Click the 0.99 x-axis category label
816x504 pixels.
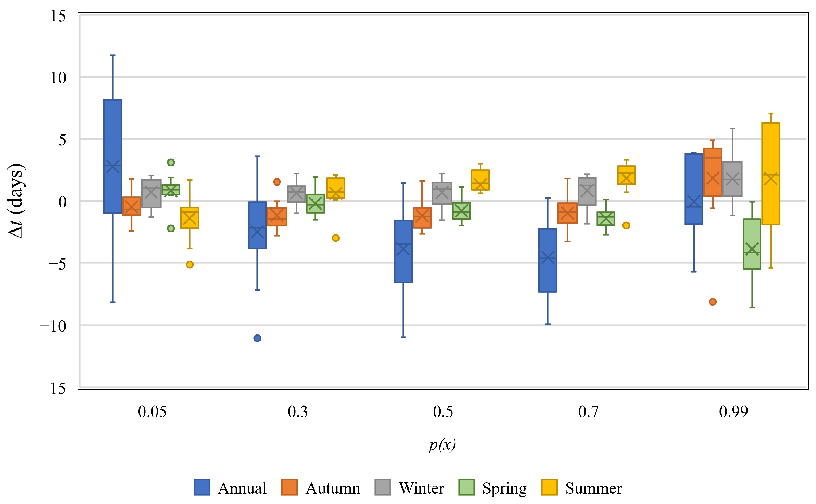pyautogui.click(x=733, y=412)
